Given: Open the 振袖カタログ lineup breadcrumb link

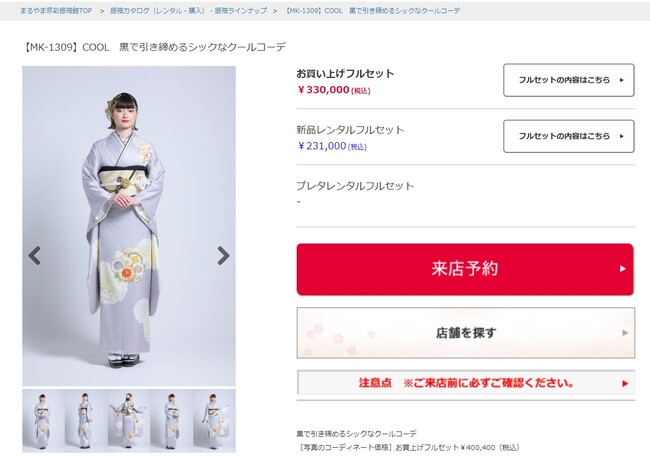Looking at the screenshot, I should [189, 11].
